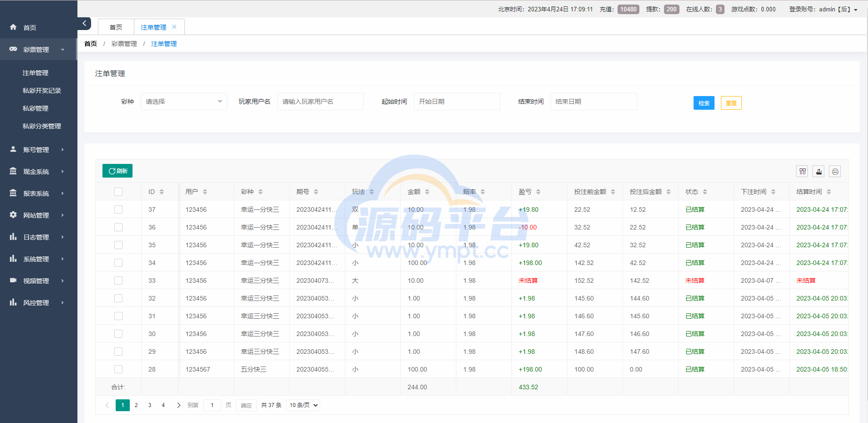The height and width of the screenshot is (423, 868).
Task: Switch to the 首页 tab
Action: click(116, 27)
